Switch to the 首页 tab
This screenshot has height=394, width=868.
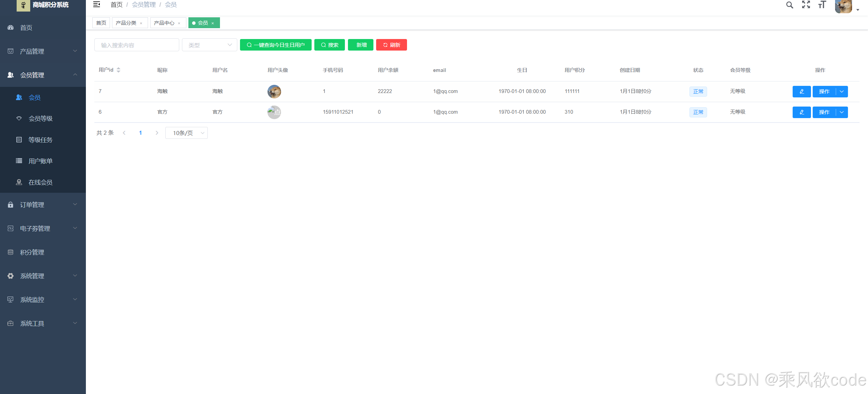coord(101,23)
